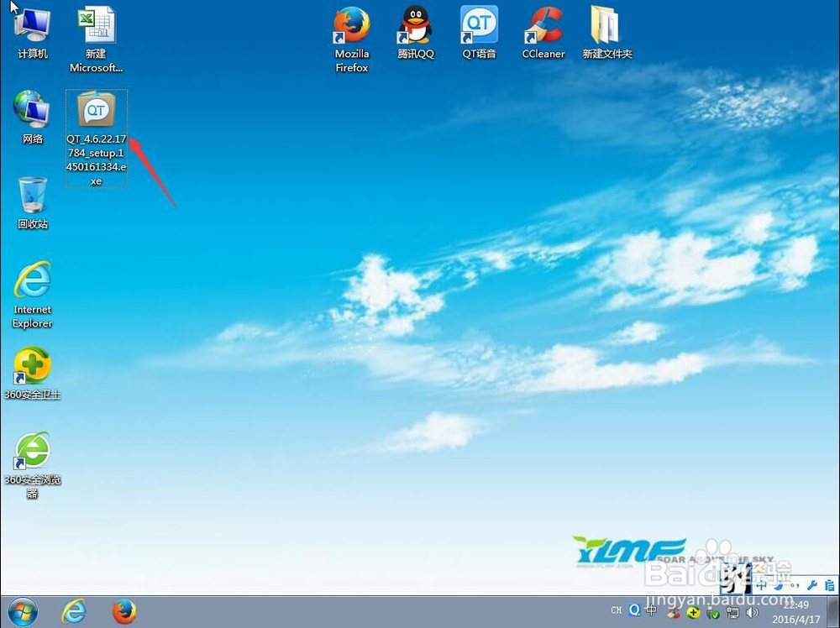The width and height of the screenshot is (840, 628).
Task: Select the 新建 Microsoft Excel file icon
Action: click(97, 39)
